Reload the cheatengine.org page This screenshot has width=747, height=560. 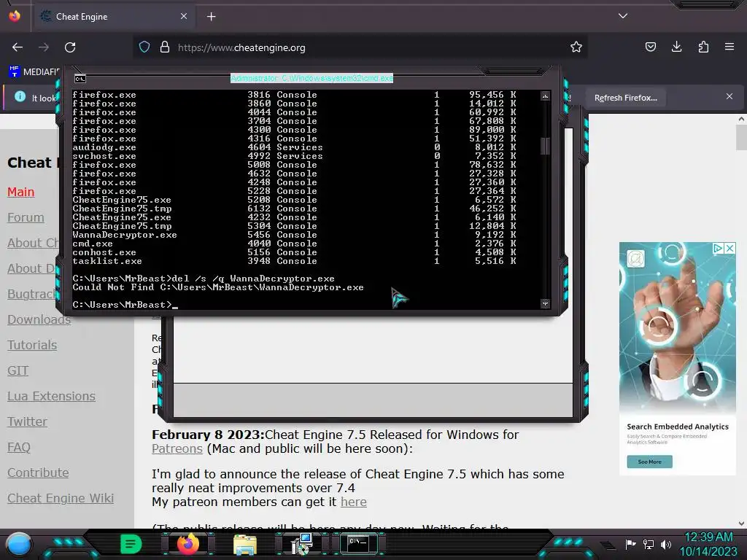70,47
